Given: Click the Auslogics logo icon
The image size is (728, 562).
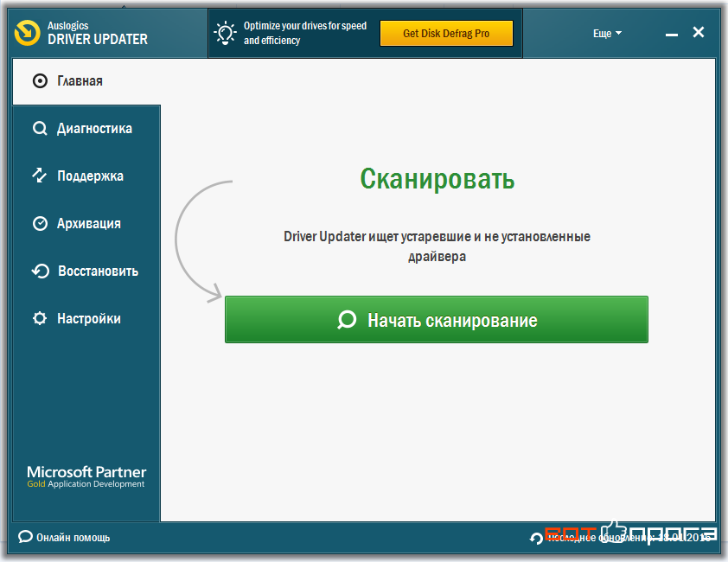Looking at the screenshot, I should point(28,33).
